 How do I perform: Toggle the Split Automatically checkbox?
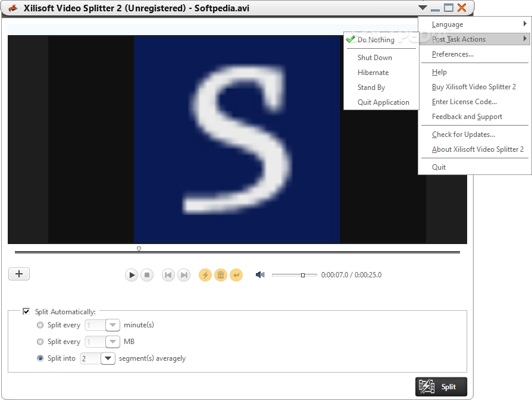(x=26, y=311)
